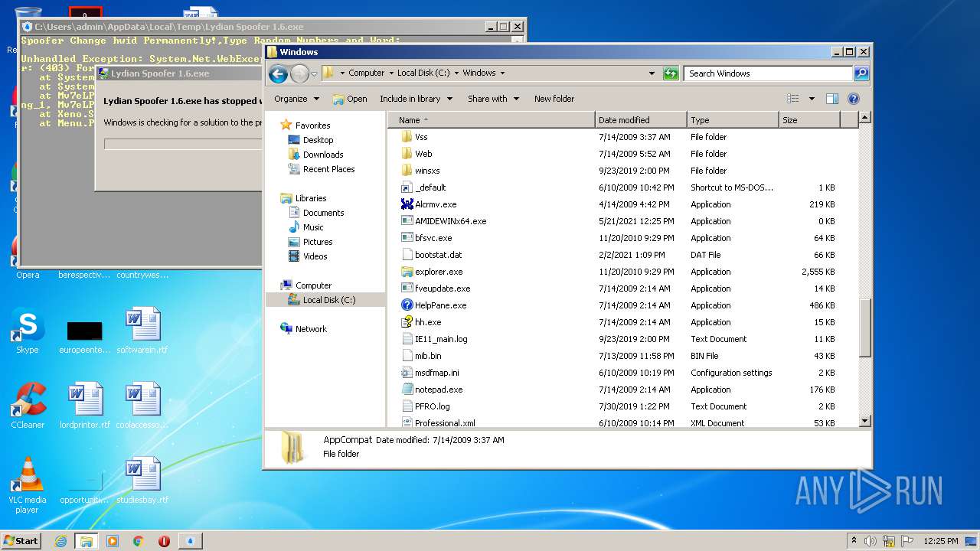Click the CCleaner desktop shortcut
This screenshot has height=551, width=980.
pos(28,406)
